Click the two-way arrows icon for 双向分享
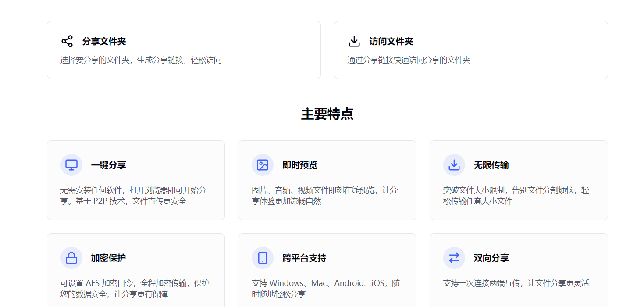 (454, 258)
